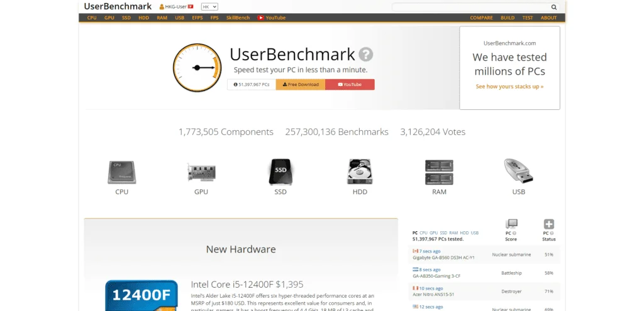Image resolution: width=644 pixels, height=311 pixels.
Task: Select the PC tab in the recent tests panel
Action: (x=415, y=232)
